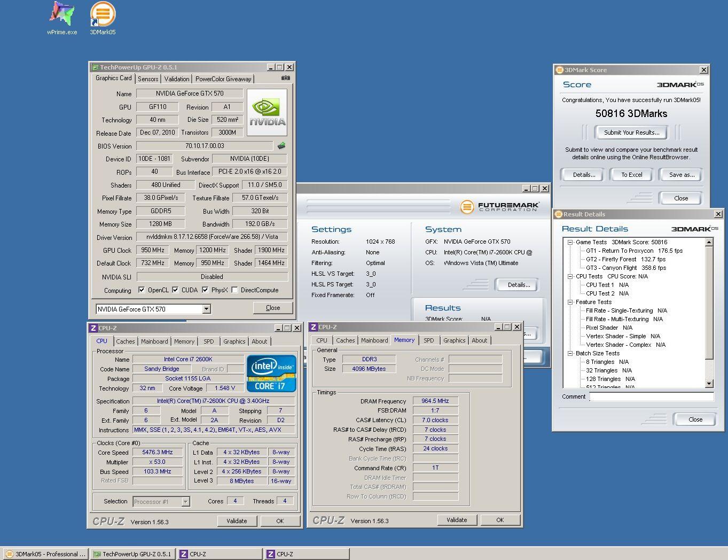Click the GPU-Z screenshot camera icon

(286, 78)
